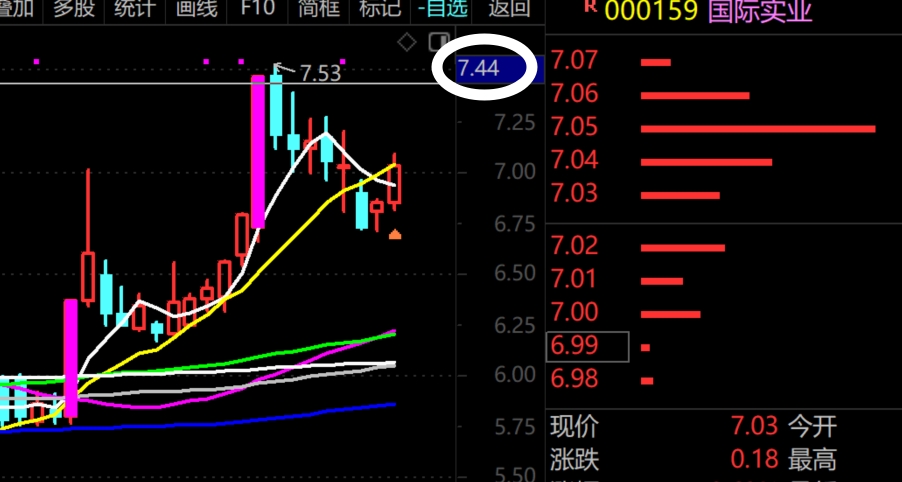Toggle -自选 to remove from watchlist

pyautogui.click(x=444, y=10)
